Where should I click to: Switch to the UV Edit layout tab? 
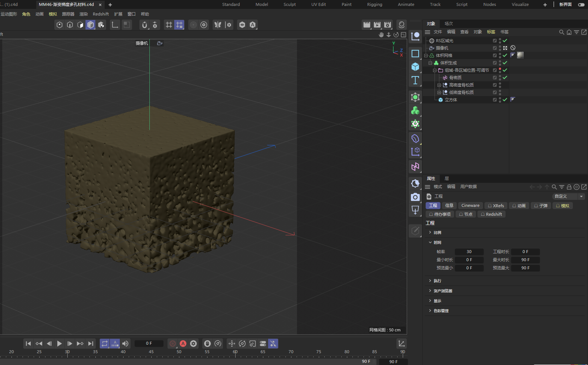(x=318, y=4)
